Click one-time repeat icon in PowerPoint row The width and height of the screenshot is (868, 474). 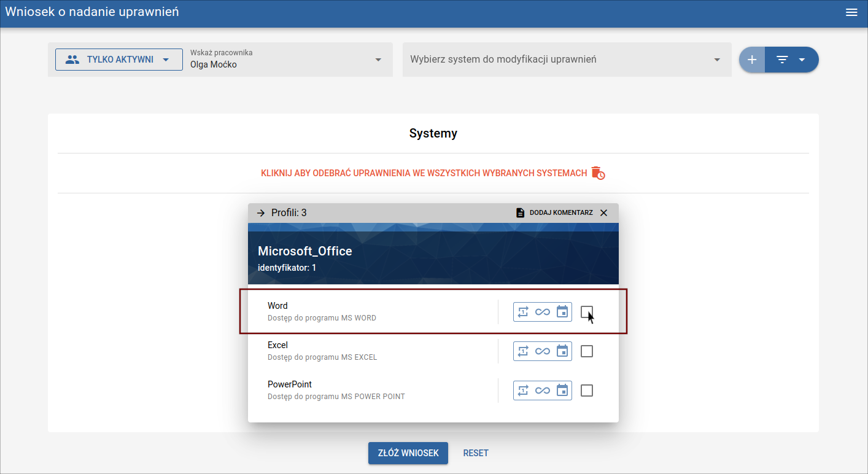pyautogui.click(x=522, y=390)
